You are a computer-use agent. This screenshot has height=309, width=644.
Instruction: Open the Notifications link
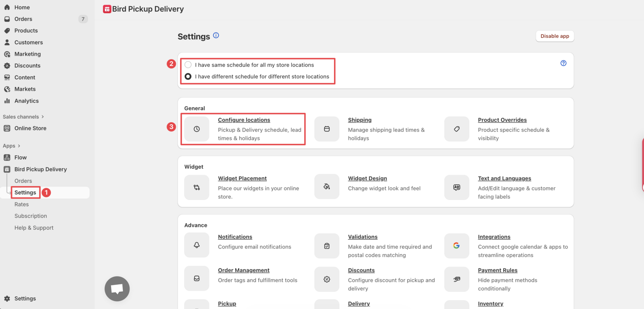235,237
